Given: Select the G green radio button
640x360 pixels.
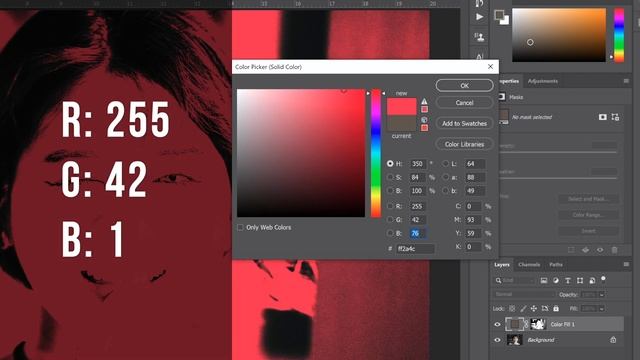Looking at the screenshot, I should point(390,220).
